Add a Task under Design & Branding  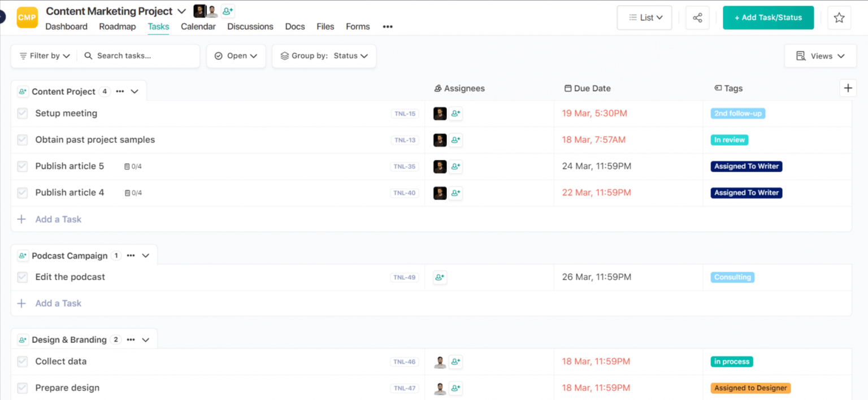50,399
